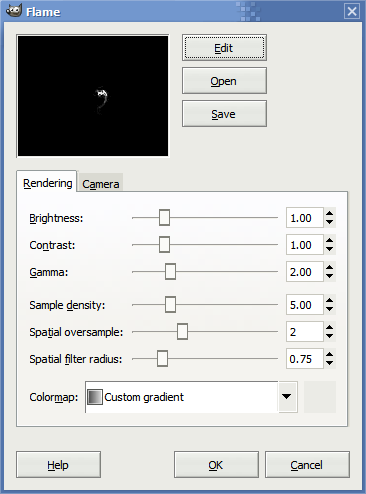Click the Edit button
The height and width of the screenshot is (494, 366).
click(x=224, y=48)
